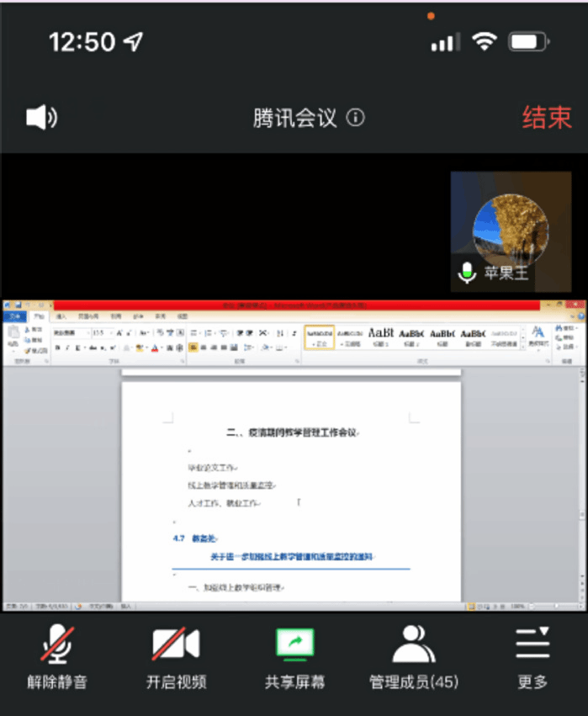
Task: Toggle the speaker audio icon
Action: [x=41, y=117]
